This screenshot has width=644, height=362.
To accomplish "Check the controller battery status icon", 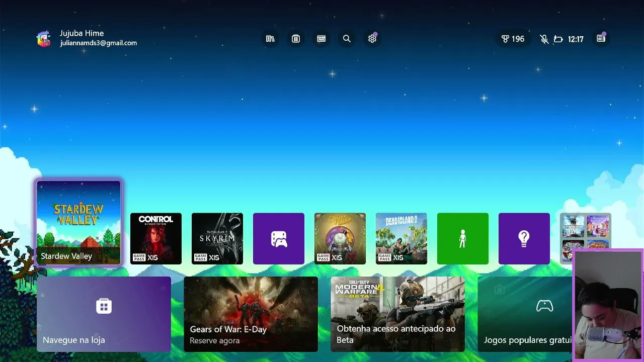I will click(x=558, y=39).
